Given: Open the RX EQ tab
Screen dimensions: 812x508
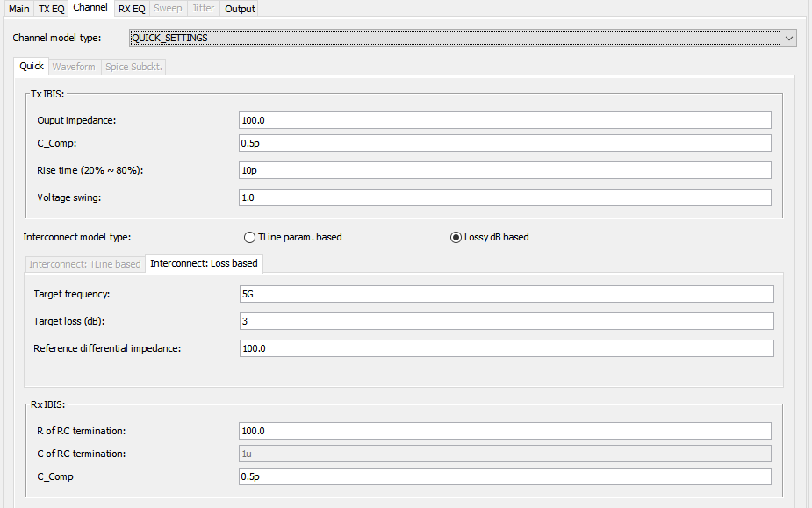Looking at the screenshot, I should click(132, 9).
